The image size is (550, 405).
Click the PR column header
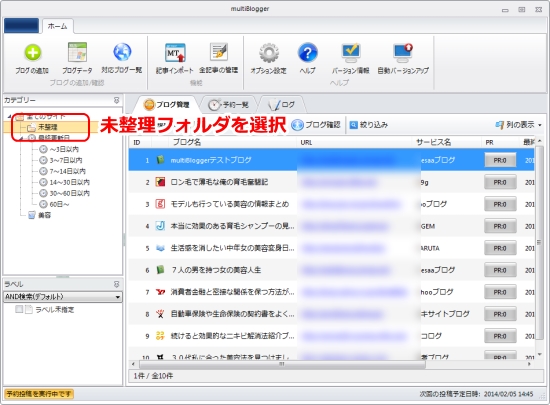pyautogui.click(x=500, y=142)
